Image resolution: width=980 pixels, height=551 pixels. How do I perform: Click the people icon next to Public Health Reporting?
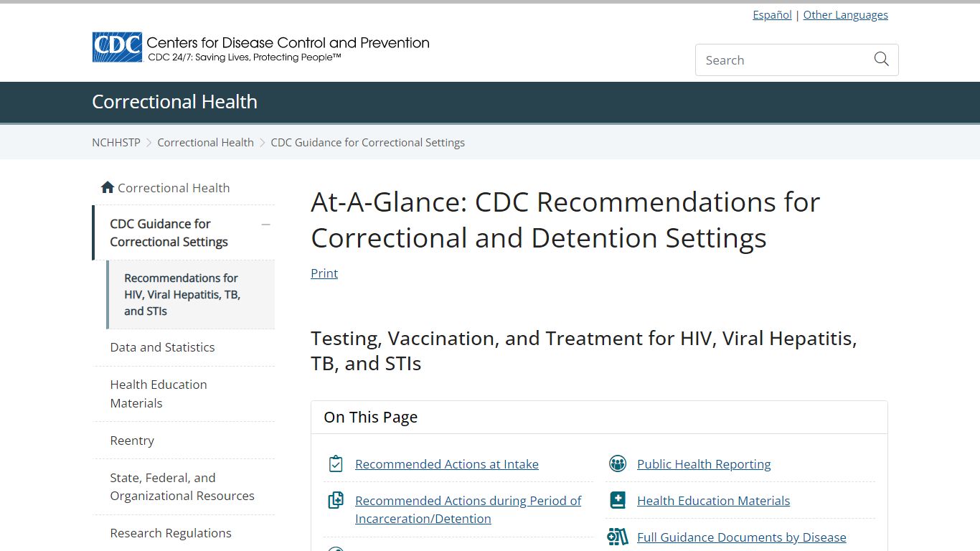pyautogui.click(x=618, y=463)
